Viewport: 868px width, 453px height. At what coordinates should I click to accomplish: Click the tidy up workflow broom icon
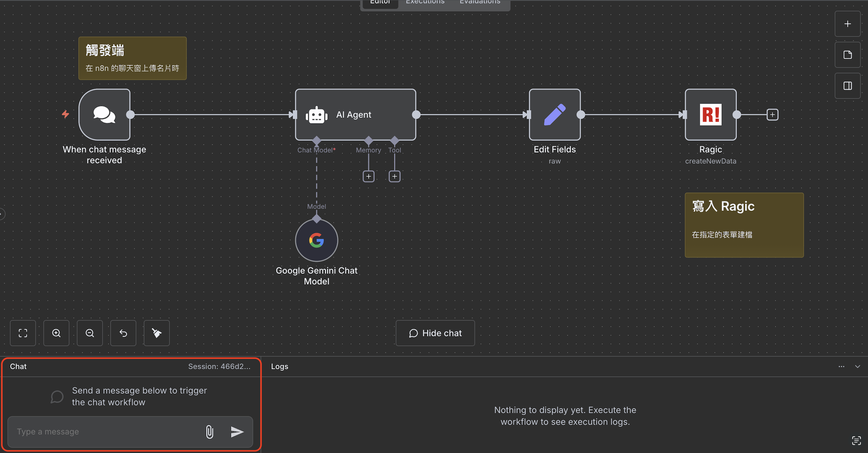[157, 333]
